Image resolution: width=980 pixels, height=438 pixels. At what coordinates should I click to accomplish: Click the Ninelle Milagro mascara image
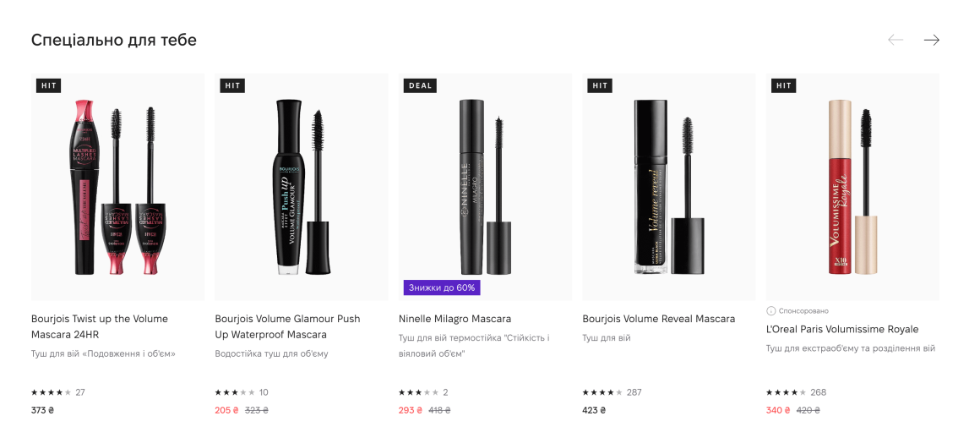click(x=485, y=186)
